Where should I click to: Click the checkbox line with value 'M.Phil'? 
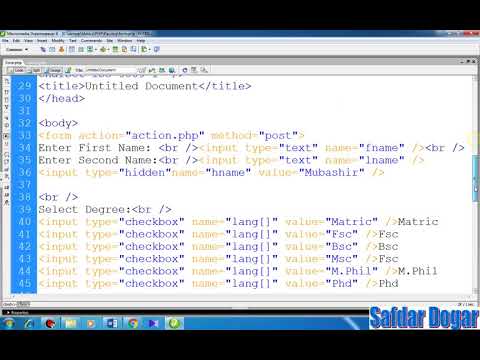tap(238, 271)
